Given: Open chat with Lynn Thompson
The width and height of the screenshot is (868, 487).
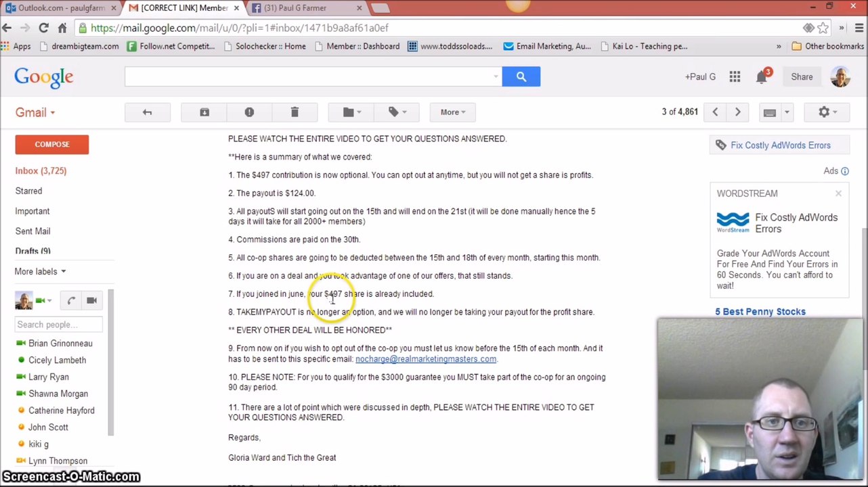Looking at the screenshot, I should 58,461.
